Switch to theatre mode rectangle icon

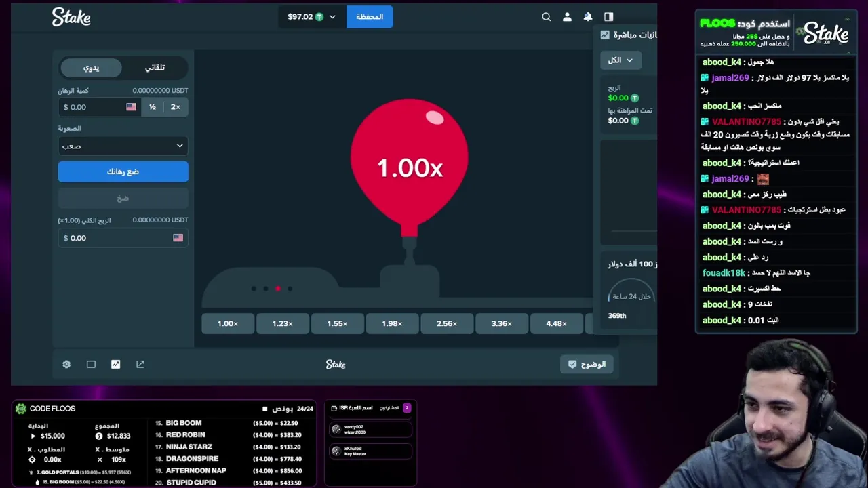91,364
